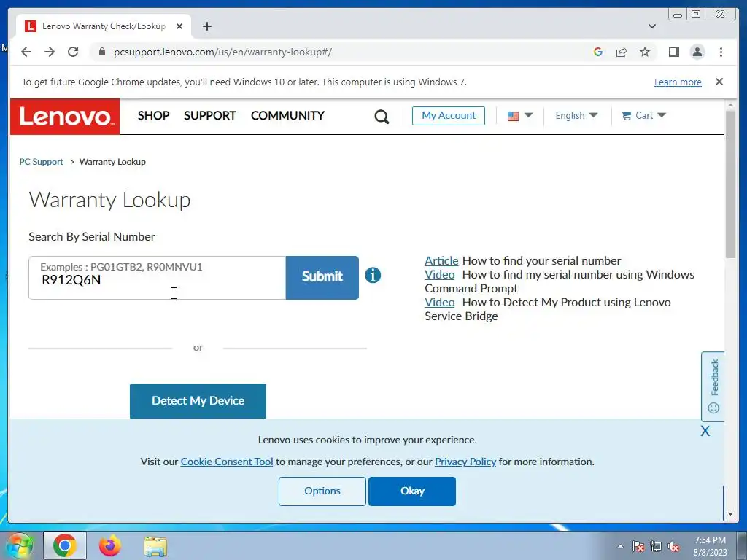Click the Detect My Device button
This screenshot has height=560, width=747.
(198, 400)
